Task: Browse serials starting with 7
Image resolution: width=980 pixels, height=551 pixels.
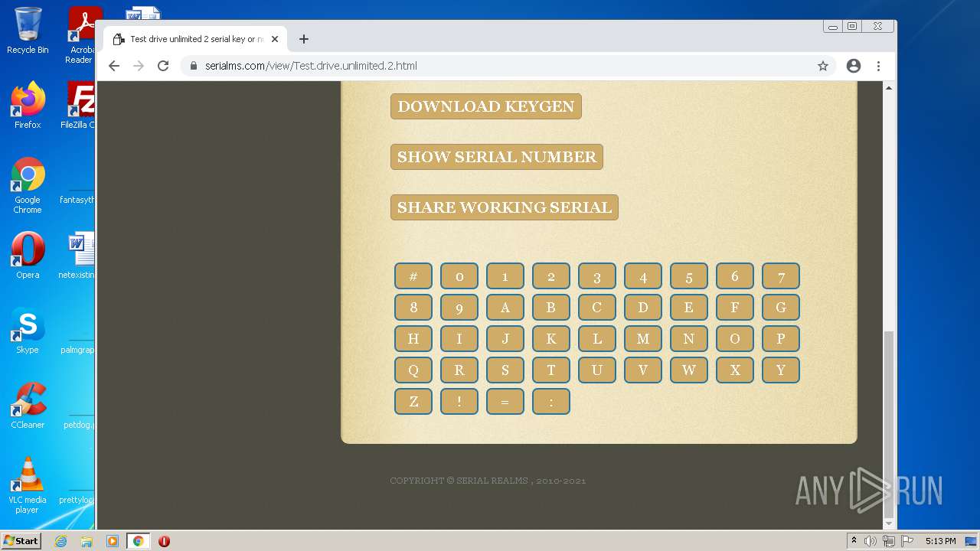Action: pos(781,276)
